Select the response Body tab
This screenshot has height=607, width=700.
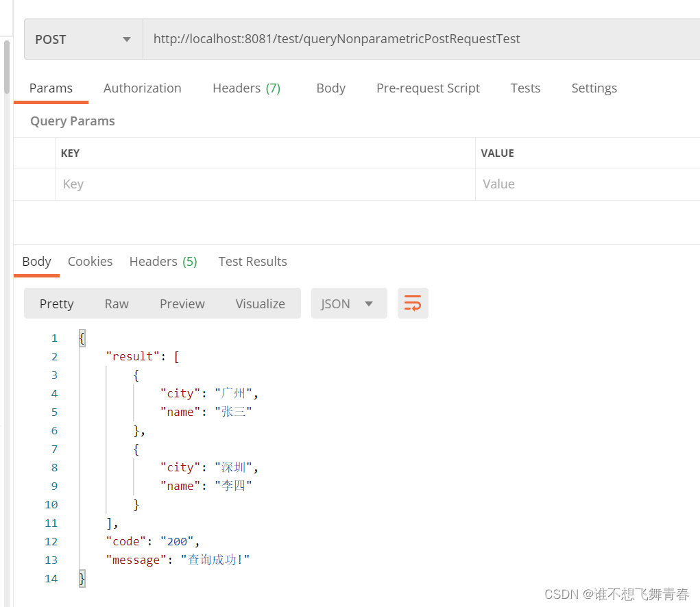[x=36, y=261]
